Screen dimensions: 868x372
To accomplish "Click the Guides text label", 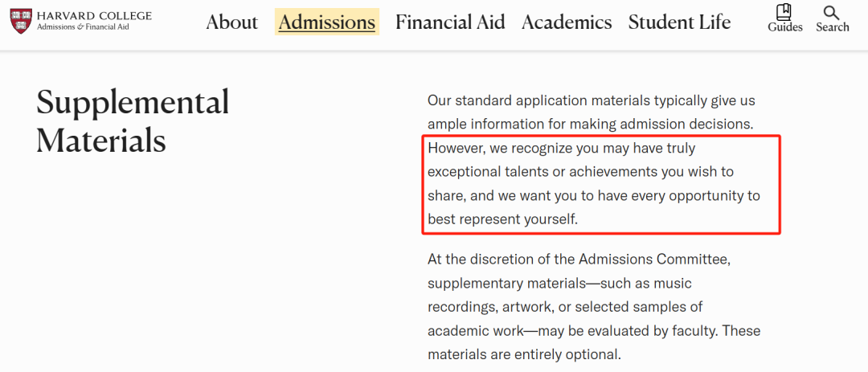I will click(785, 27).
